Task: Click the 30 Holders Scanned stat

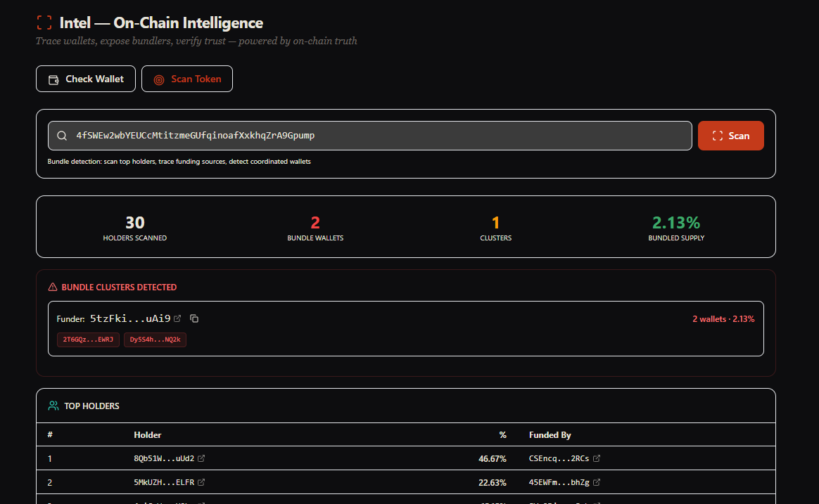Action: pyautogui.click(x=135, y=228)
